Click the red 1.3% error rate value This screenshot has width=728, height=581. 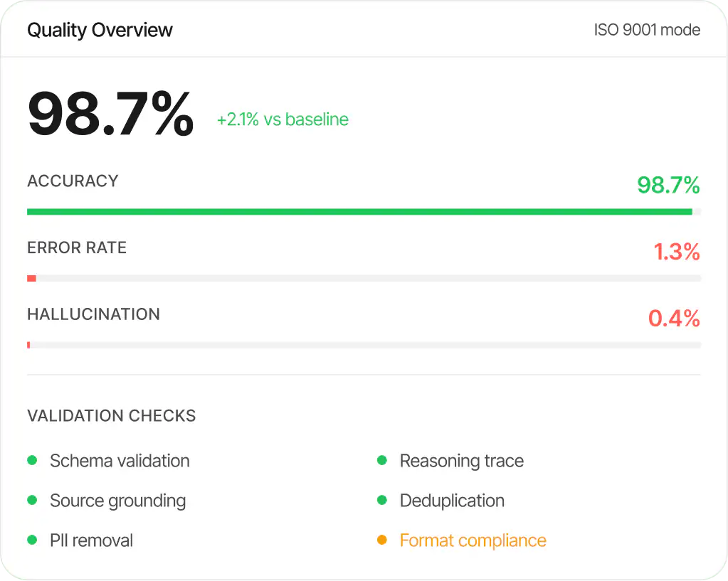[677, 252]
